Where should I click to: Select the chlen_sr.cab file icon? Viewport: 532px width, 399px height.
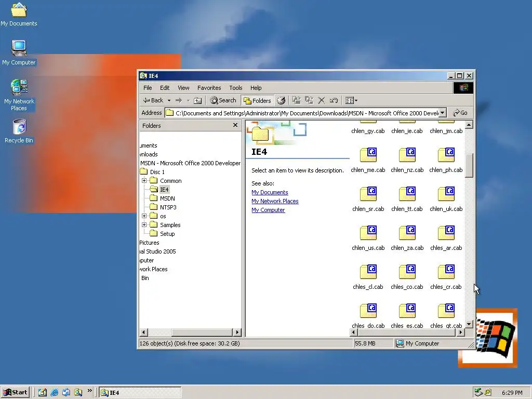point(368,194)
